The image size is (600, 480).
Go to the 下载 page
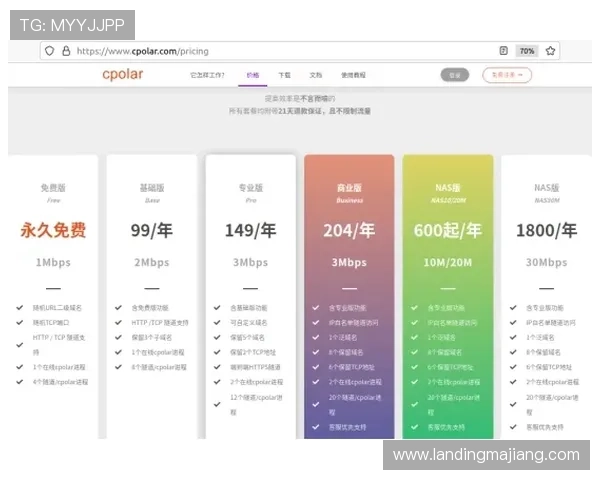tap(284, 75)
